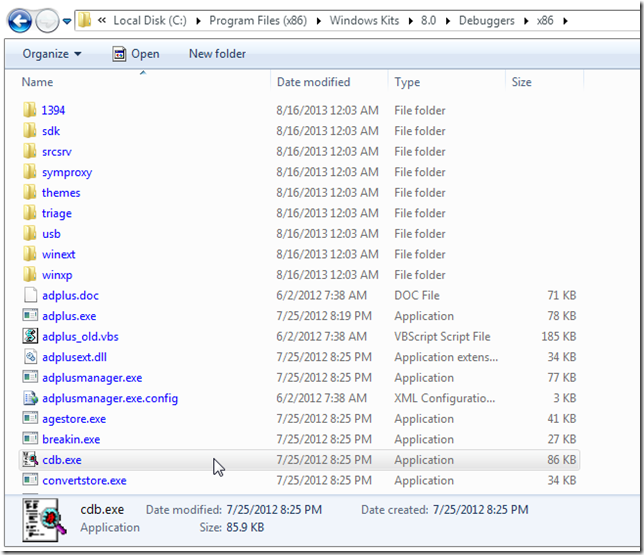Sort by Size column header
644x555 pixels.
click(522, 82)
